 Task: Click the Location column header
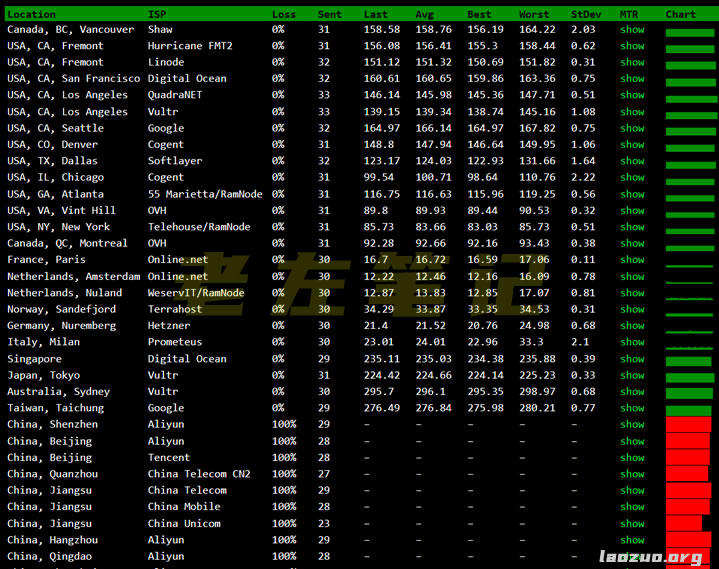(32, 14)
